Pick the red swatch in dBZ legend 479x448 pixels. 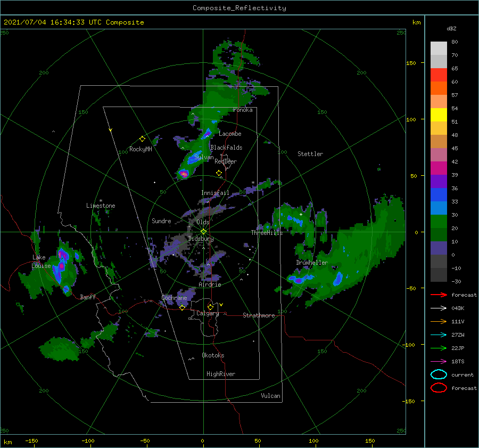point(439,75)
